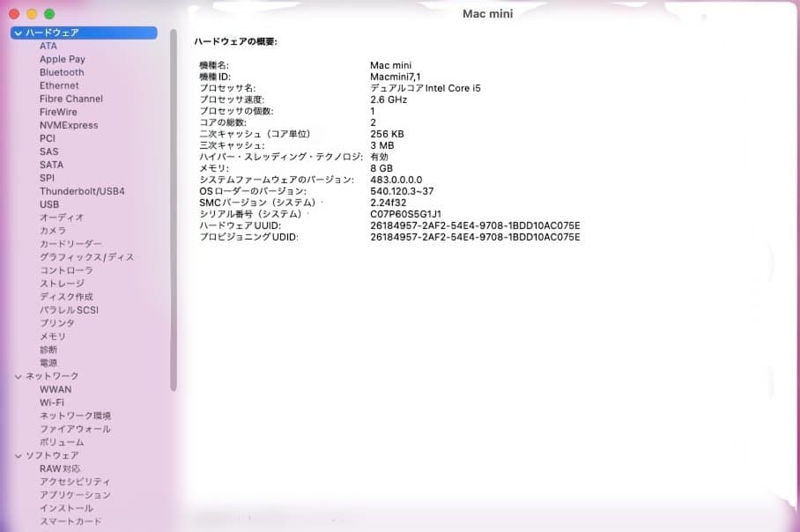Open the グラフィックス/ディスプレイ section
This screenshot has width=800, height=532.
84,257
